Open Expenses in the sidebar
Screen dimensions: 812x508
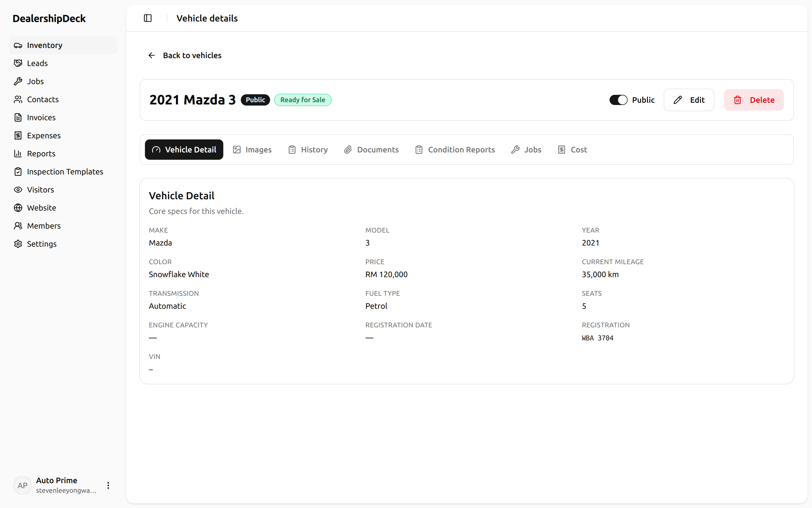click(63, 135)
